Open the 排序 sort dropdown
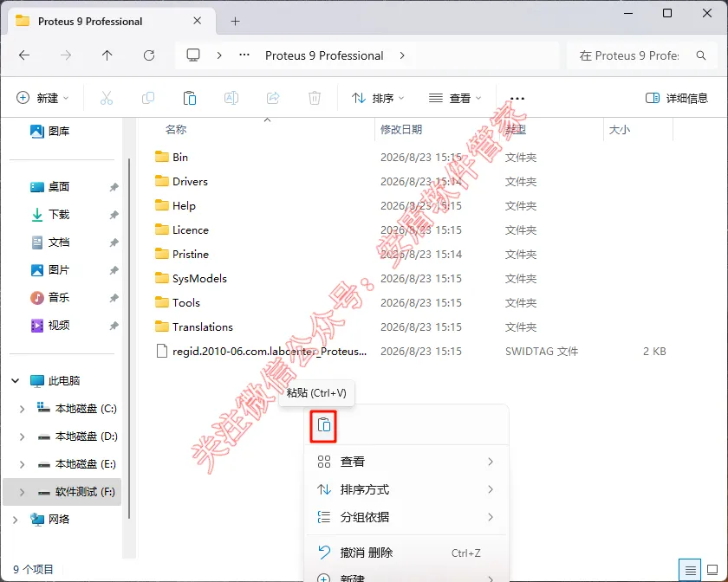The image size is (728, 582). tap(378, 98)
